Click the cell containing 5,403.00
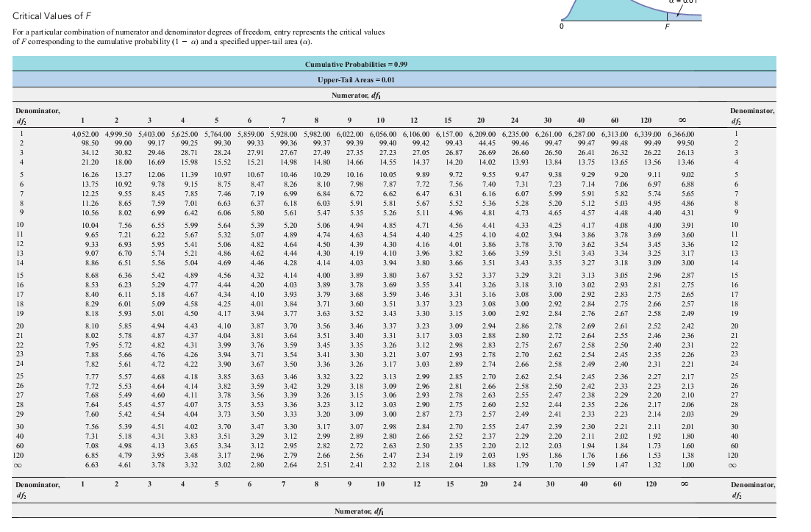 (x=151, y=134)
